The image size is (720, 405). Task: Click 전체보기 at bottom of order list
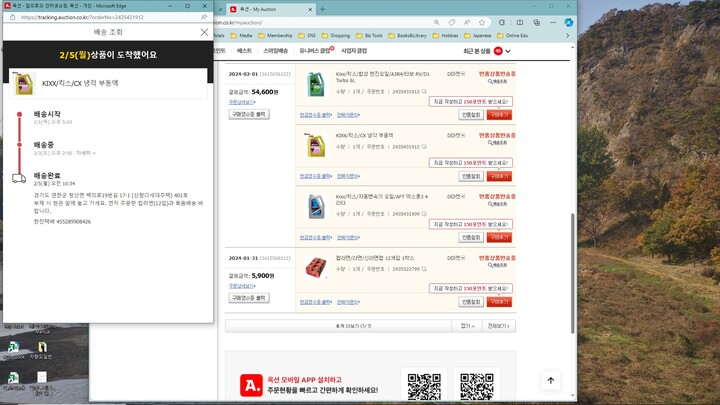click(x=499, y=326)
